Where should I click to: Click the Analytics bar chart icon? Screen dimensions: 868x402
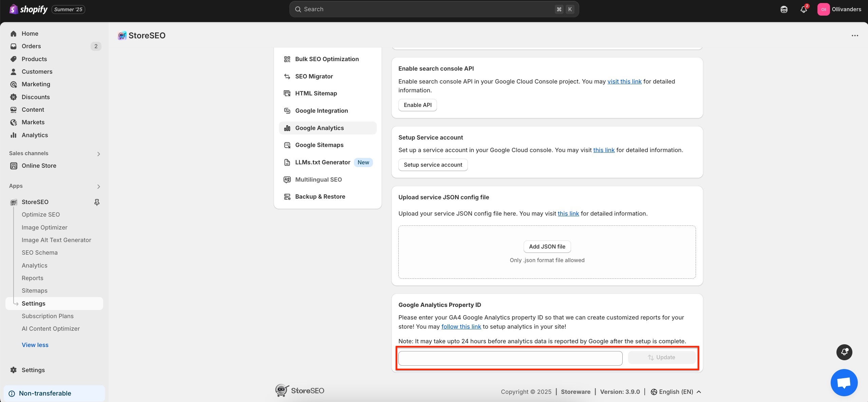click(14, 135)
